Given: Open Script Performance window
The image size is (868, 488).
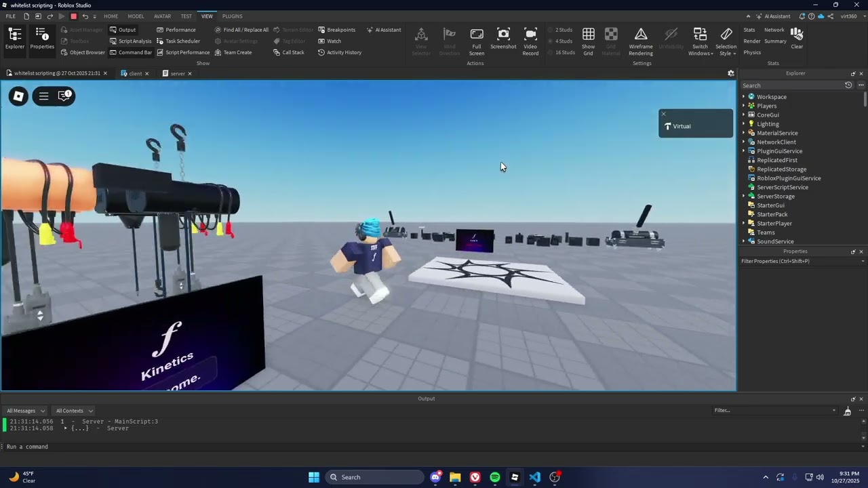Looking at the screenshot, I should pyautogui.click(x=183, y=52).
